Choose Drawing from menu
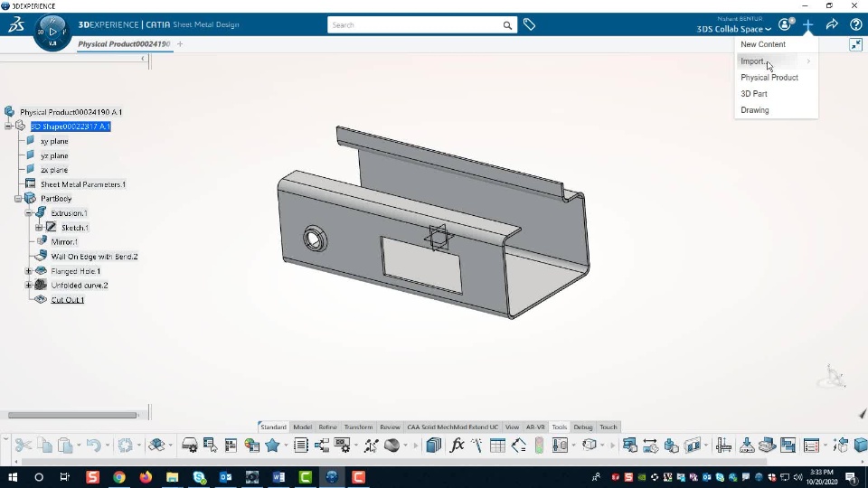The height and width of the screenshot is (488, 868). (x=754, y=110)
